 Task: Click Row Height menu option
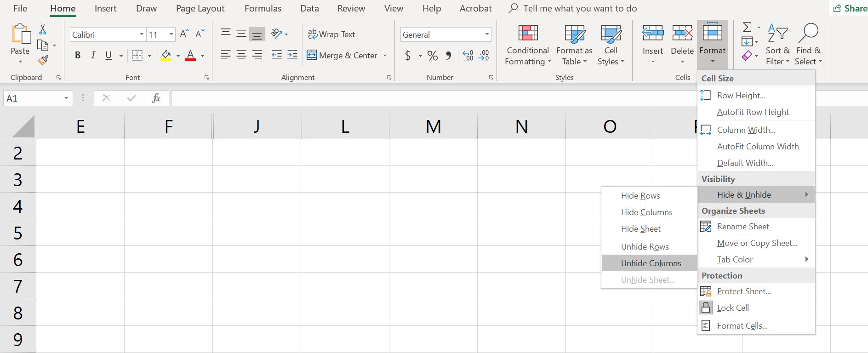(x=756, y=96)
